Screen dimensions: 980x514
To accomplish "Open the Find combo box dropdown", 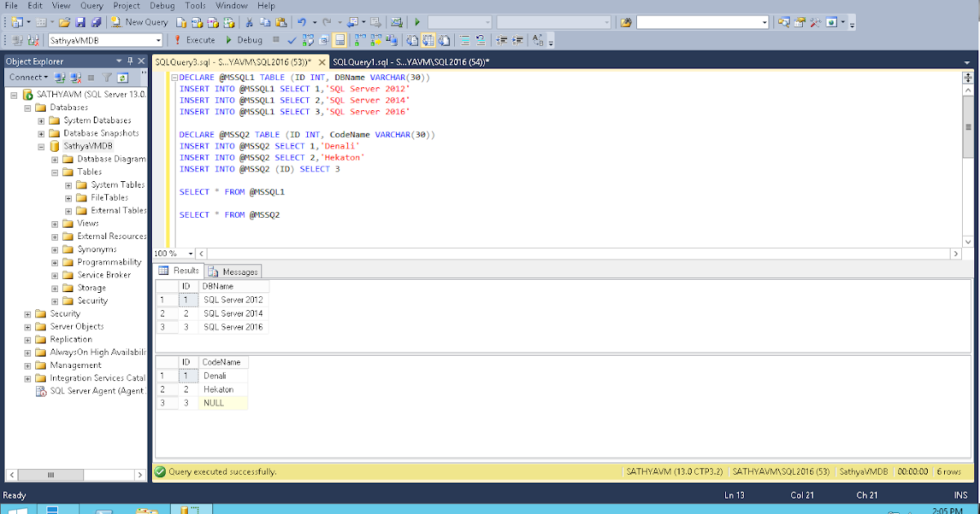I will (x=764, y=22).
